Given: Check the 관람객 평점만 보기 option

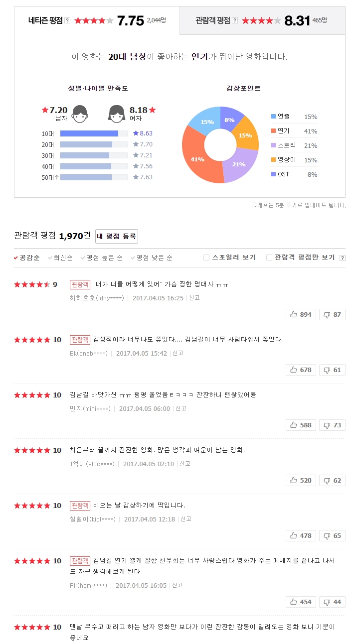Looking at the screenshot, I should coord(269,258).
